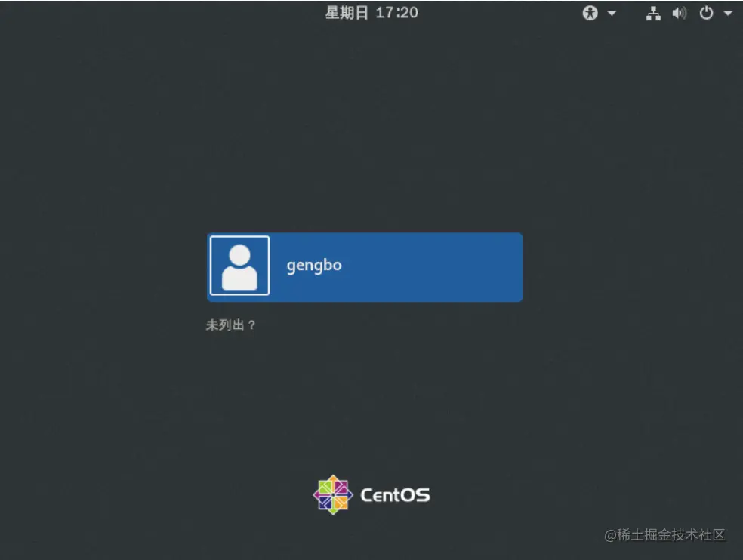Expand the accessibility dropdown arrow
The image size is (743, 560).
click(612, 14)
